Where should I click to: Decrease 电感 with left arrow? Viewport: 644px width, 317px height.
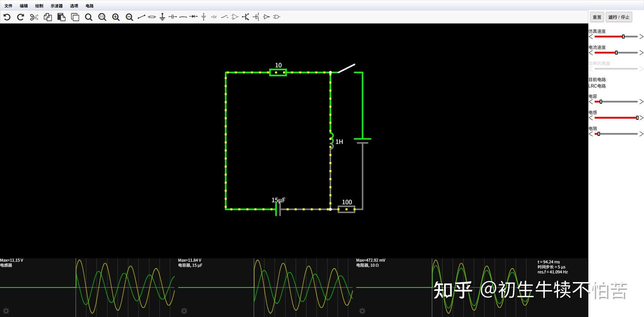click(x=591, y=118)
